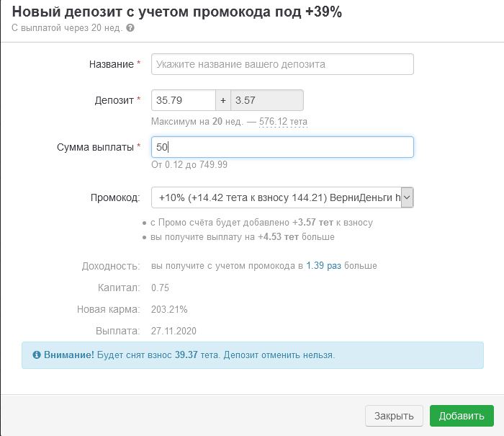Click the Депозит field label
Screen dimensions: 504x436
114,100
